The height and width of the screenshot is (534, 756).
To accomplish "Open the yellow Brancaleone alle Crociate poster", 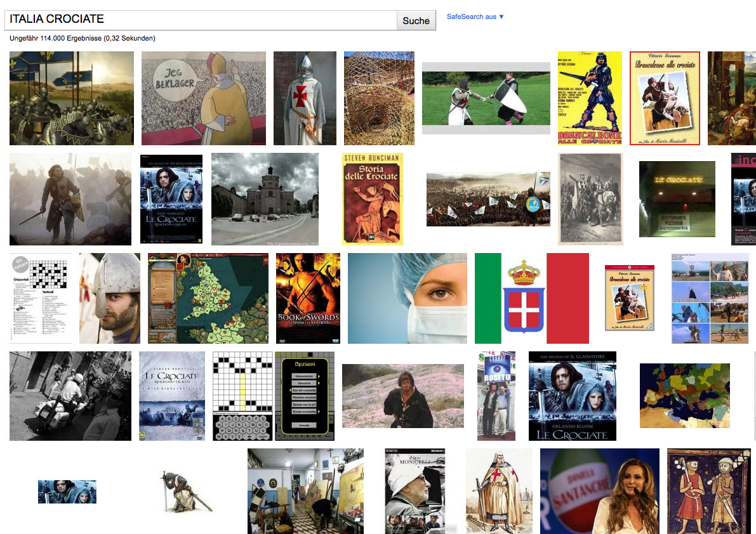I will [590, 98].
